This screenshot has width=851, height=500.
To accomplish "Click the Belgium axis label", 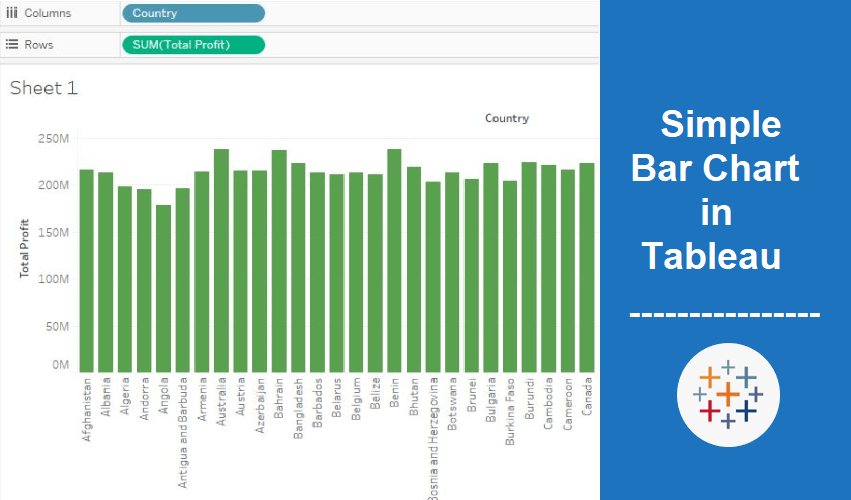I will pyautogui.click(x=356, y=399).
